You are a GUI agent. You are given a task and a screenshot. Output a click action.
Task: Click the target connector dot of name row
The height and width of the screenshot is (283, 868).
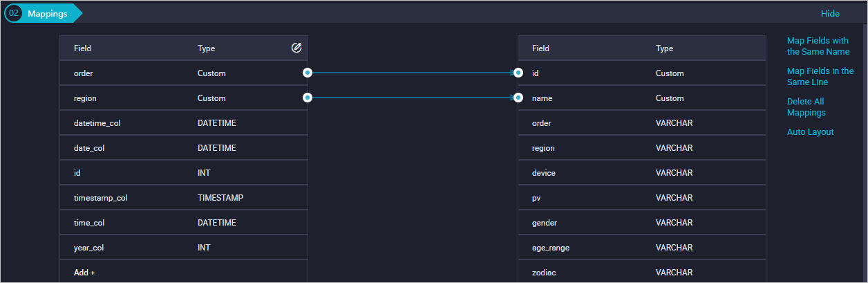pos(518,98)
